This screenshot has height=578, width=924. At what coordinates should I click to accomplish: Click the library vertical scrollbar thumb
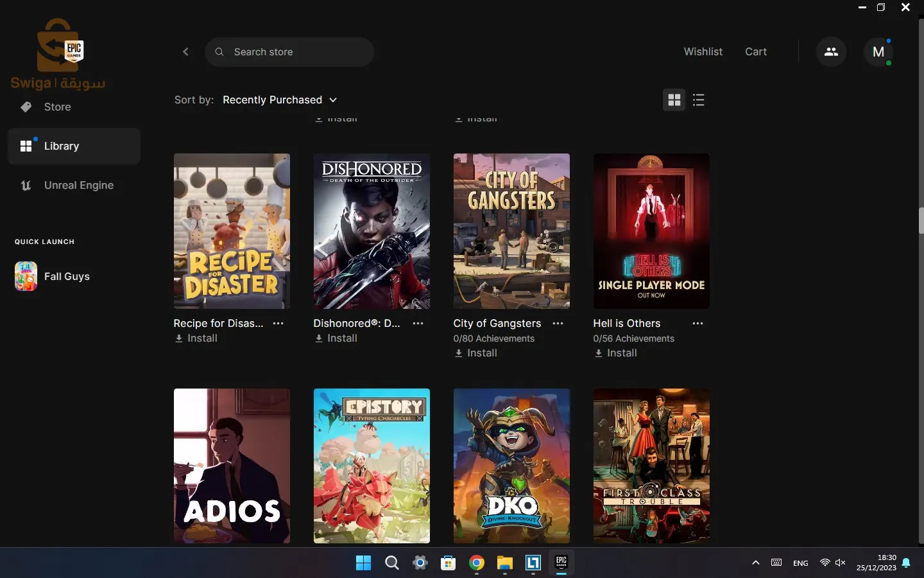[921, 220]
